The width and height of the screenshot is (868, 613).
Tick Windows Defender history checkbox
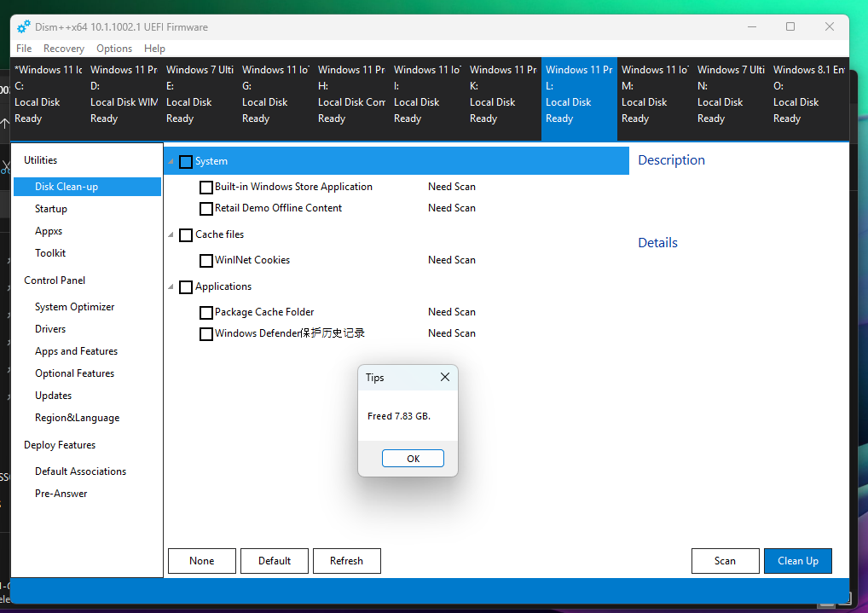(206, 334)
